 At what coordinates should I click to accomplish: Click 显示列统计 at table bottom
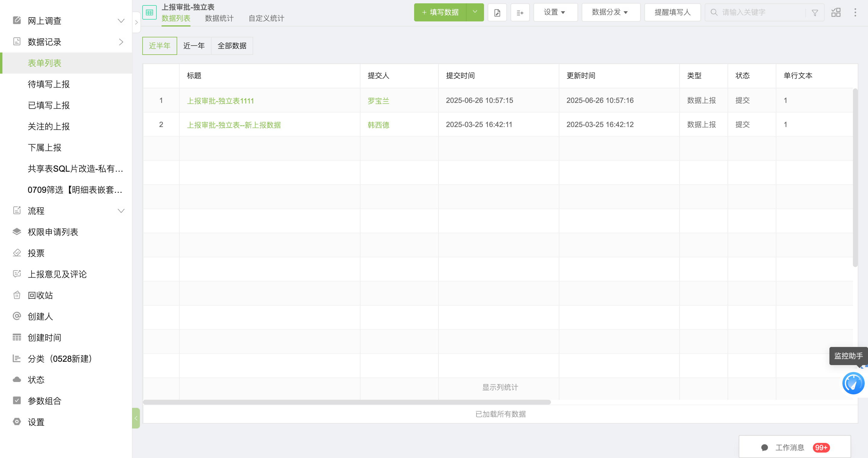(x=500, y=387)
